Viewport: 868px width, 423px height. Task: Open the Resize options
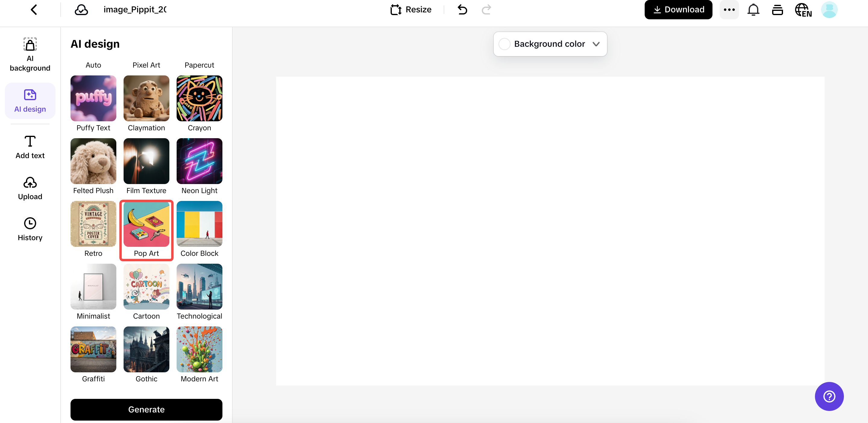tap(411, 9)
